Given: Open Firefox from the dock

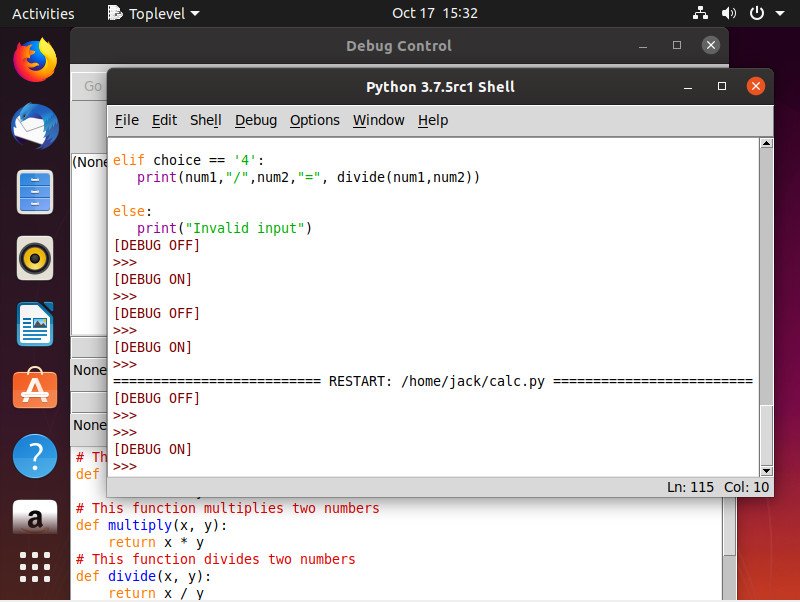Looking at the screenshot, I should click(35, 60).
